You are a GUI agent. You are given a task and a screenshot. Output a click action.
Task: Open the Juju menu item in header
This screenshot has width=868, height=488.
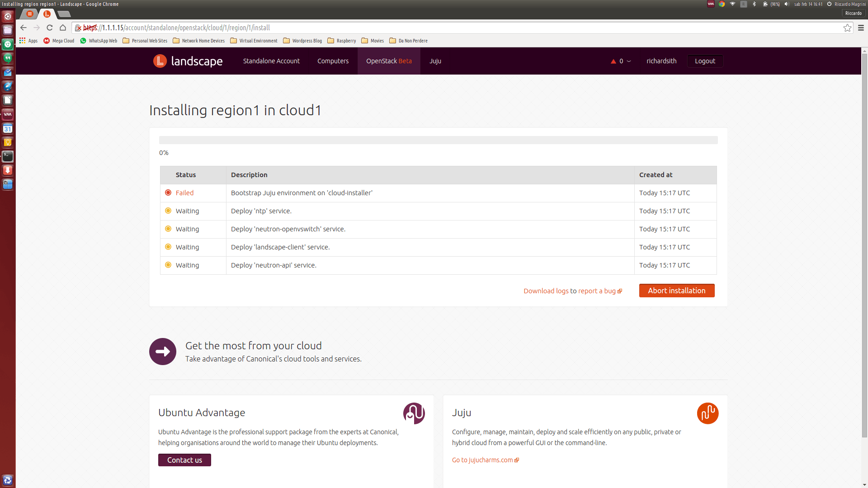(435, 61)
